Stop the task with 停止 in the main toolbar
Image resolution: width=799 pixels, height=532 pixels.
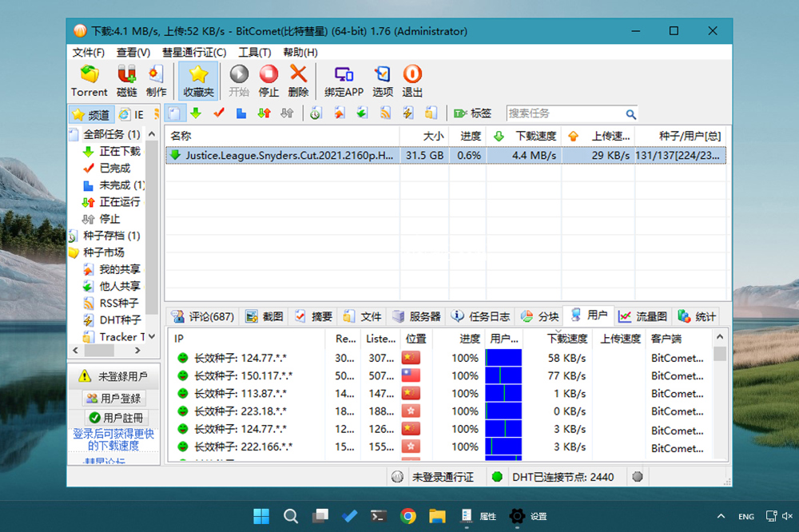tap(268, 81)
